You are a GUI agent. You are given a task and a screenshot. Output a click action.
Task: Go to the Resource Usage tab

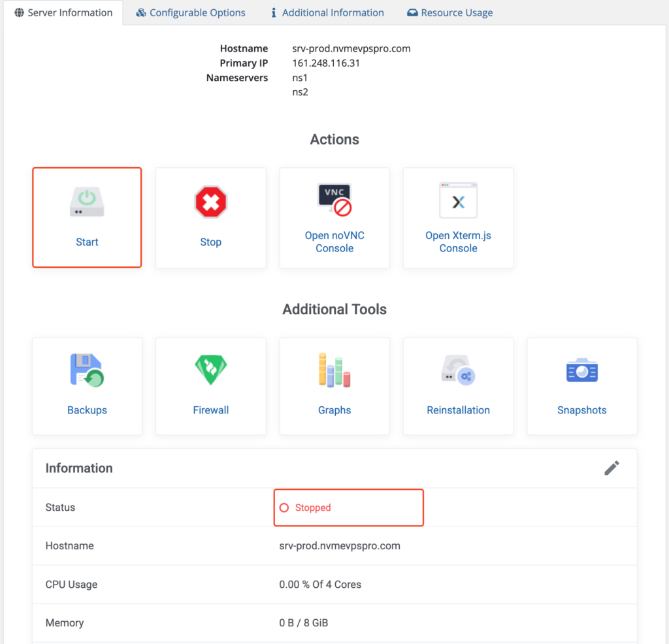(450, 12)
